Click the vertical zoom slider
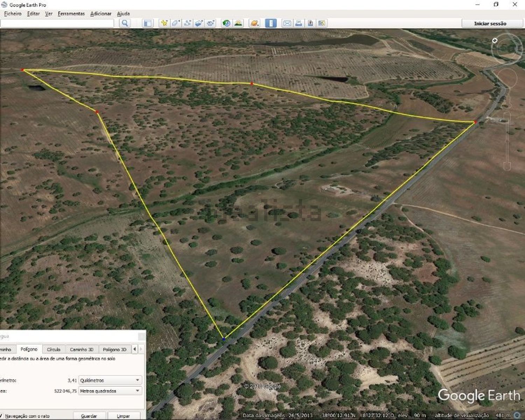Viewport: 525px width, 420px height. [x=507, y=140]
